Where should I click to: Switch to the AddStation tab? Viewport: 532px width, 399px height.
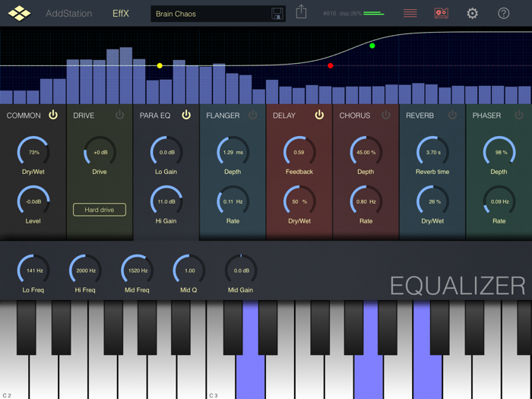point(69,14)
